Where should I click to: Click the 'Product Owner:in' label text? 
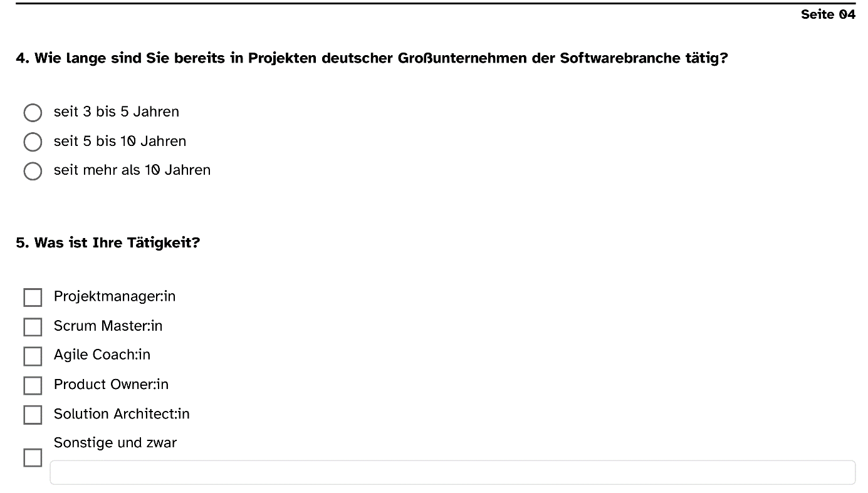tap(111, 384)
